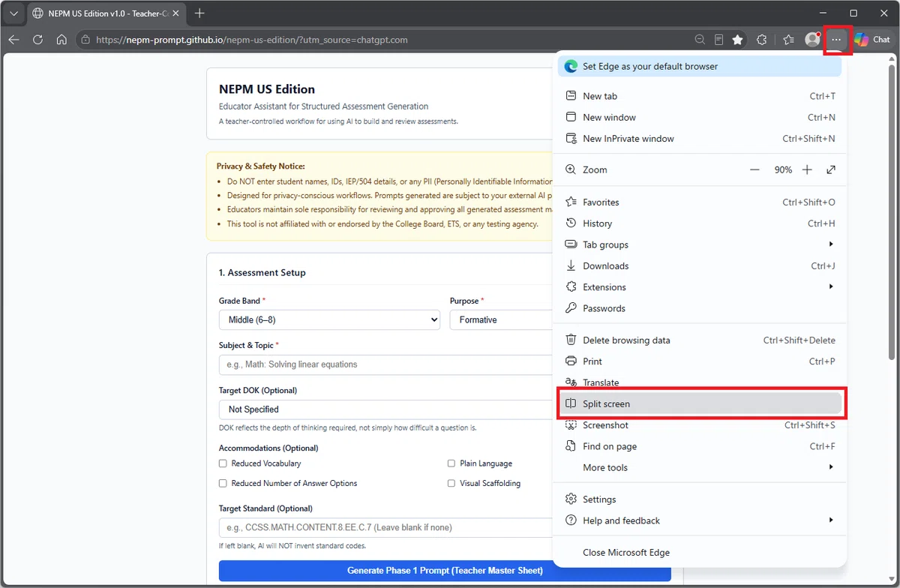This screenshot has height=588, width=900.
Task: Click Generate Phase 1 Prompt button
Action: coord(445,571)
